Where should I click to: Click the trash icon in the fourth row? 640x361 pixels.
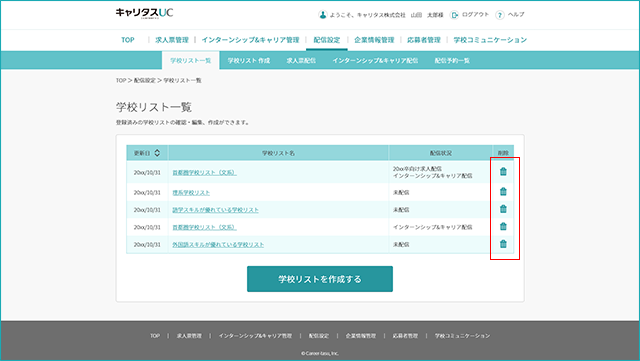(503, 226)
